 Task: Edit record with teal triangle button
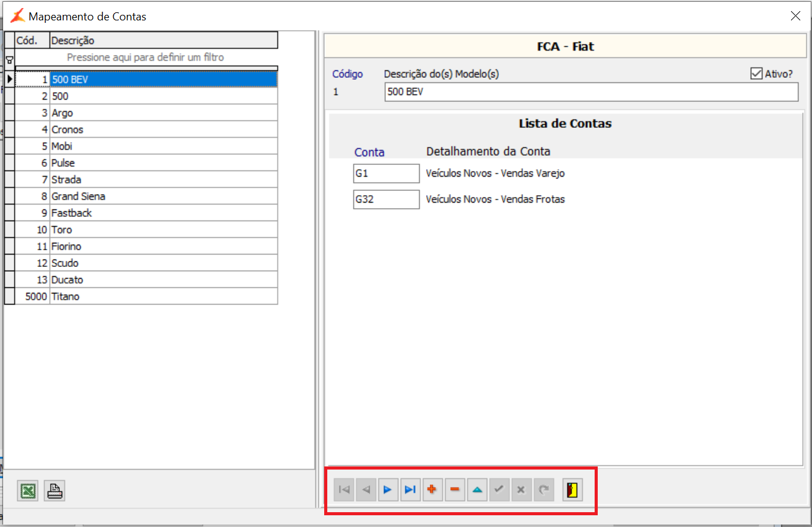477,490
